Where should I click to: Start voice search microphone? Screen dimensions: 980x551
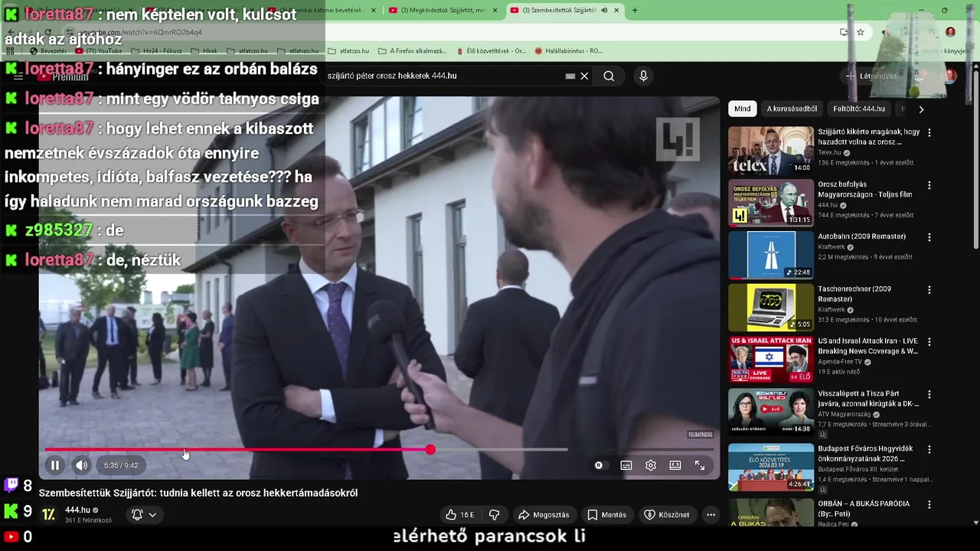click(x=643, y=76)
